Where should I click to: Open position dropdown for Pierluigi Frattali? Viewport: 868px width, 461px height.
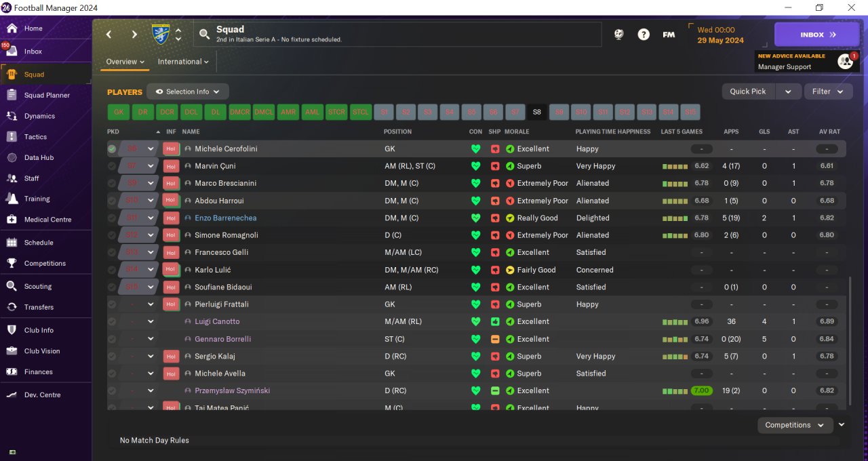(x=151, y=304)
